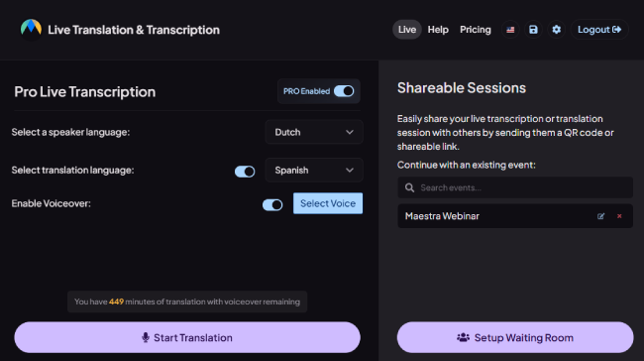Open the Help page
Screen dimensions: 644x361
point(438,30)
